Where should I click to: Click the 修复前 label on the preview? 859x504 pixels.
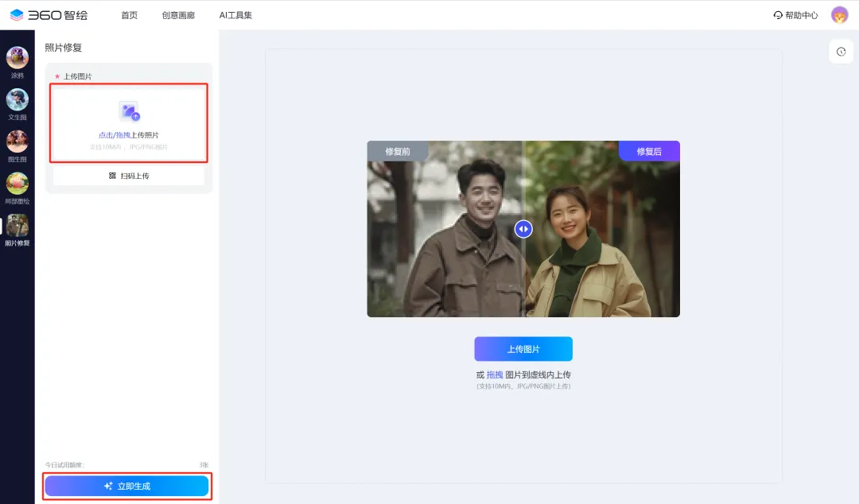398,151
